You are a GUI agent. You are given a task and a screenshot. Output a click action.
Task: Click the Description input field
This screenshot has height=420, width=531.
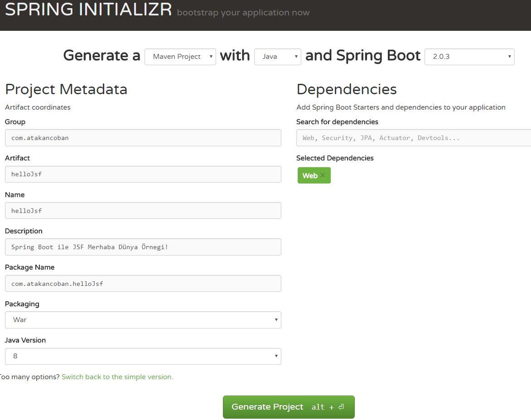[143, 247]
